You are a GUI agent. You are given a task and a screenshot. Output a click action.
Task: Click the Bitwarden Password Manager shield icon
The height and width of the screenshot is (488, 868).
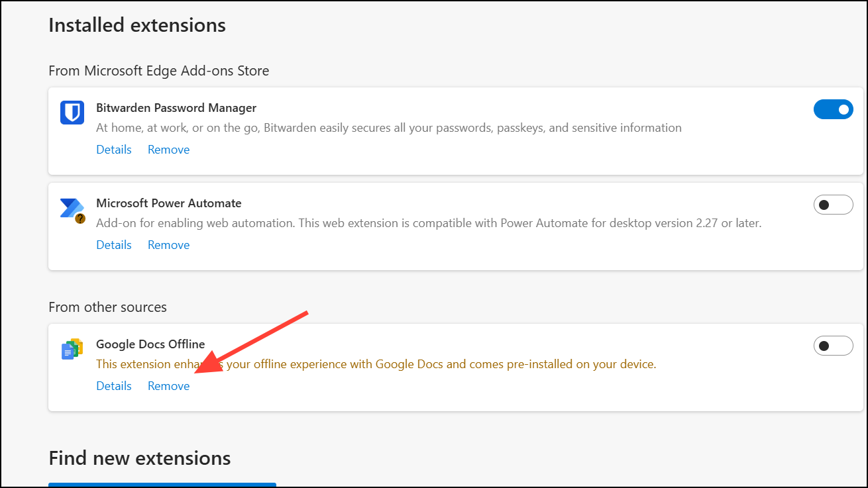72,113
